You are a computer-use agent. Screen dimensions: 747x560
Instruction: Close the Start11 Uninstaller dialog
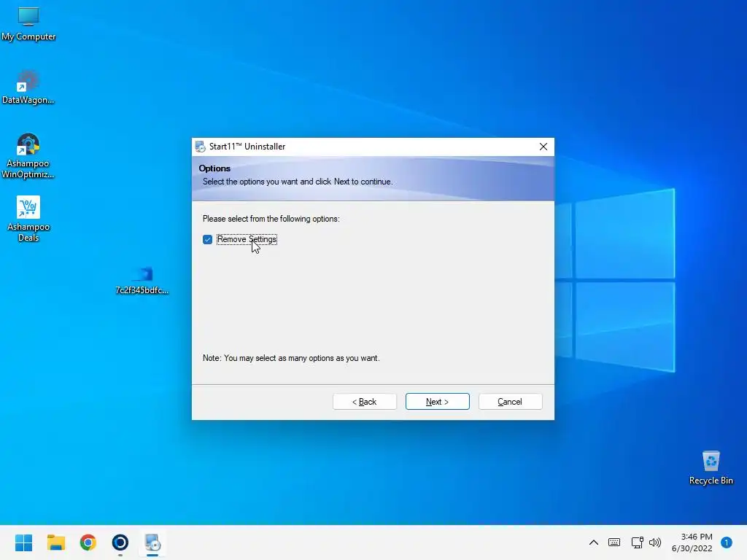[543, 147]
